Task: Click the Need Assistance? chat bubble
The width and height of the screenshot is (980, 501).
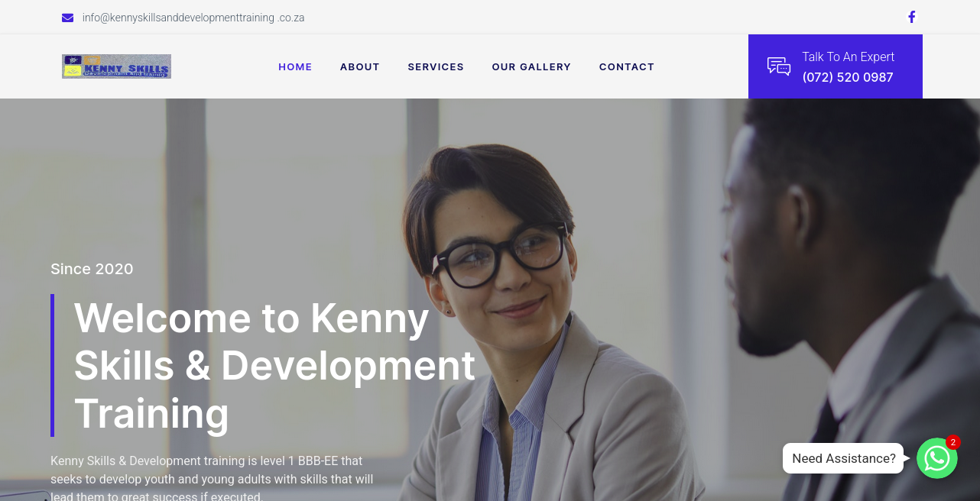Action: (x=843, y=458)
